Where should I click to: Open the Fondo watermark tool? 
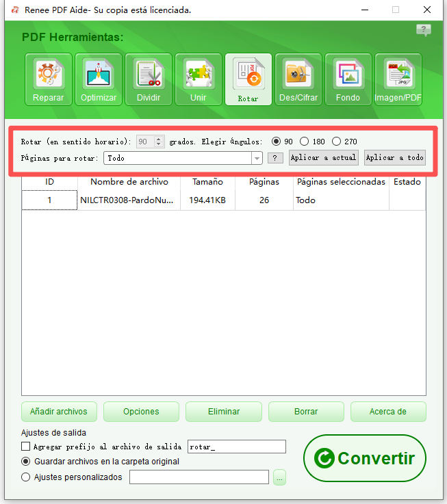click(348, 79)
